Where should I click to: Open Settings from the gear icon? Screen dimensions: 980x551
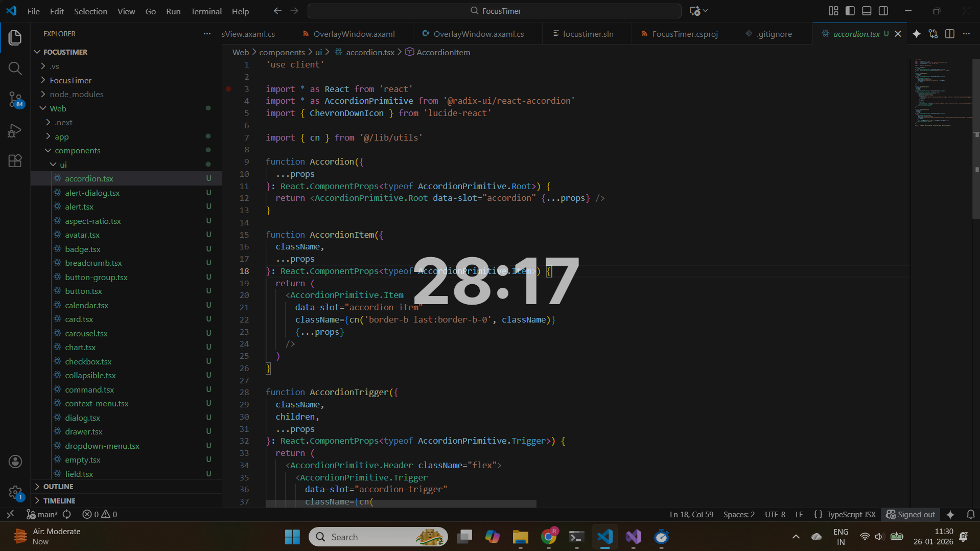coord(15,491)
